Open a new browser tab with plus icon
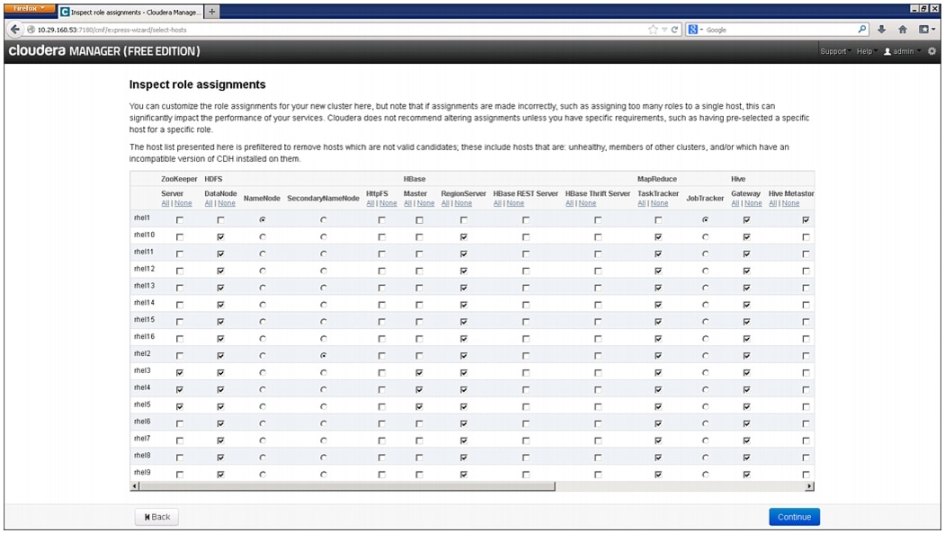945x560 pixels. (212, 12)
